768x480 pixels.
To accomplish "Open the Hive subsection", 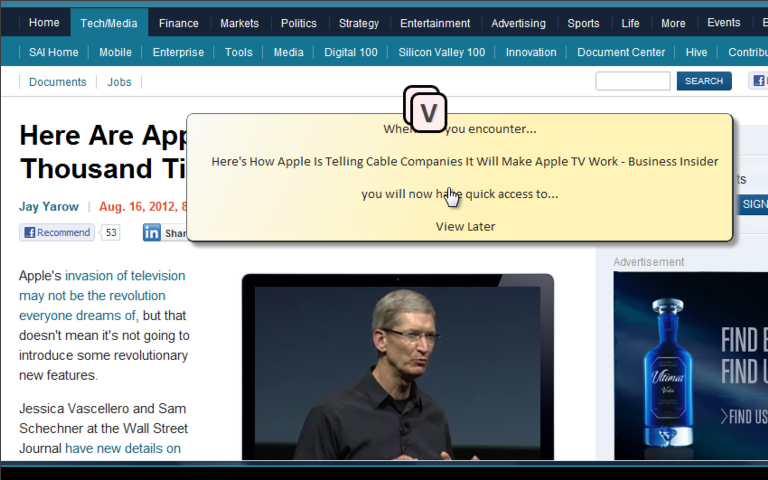I will 696,52.
